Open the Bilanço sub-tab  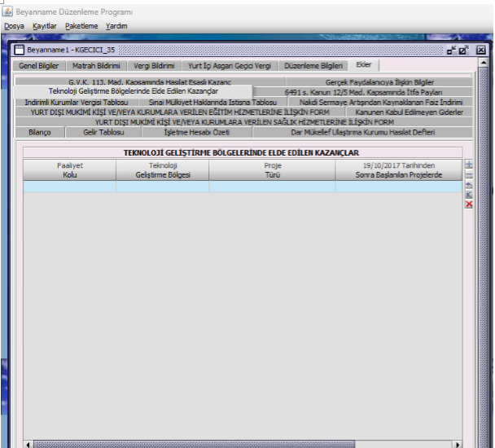(x=39, y=132)
